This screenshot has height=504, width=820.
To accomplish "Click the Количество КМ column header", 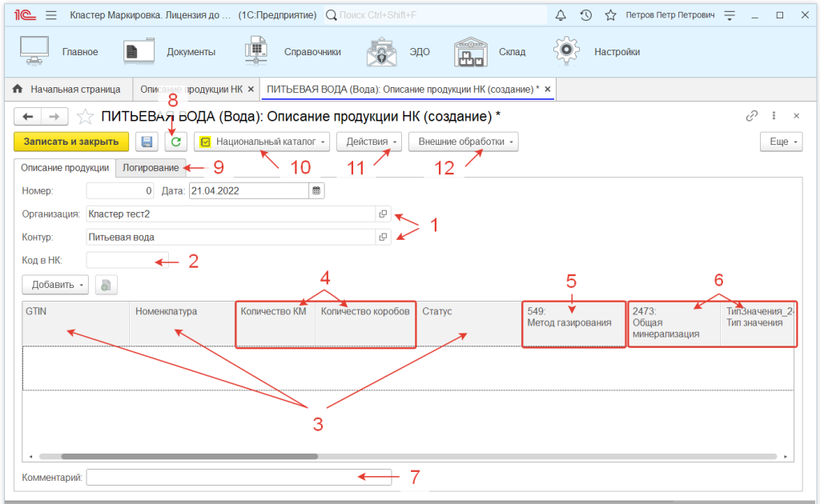I will click(275, 323).
